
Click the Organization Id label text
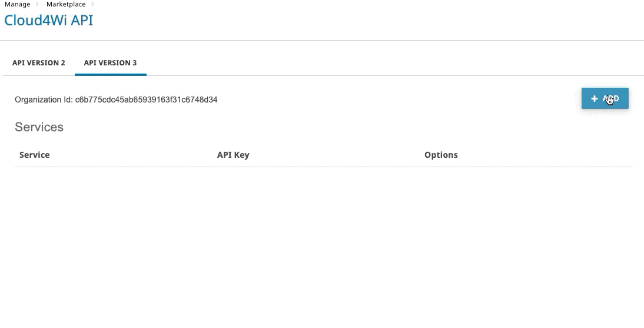pyautogui.click(x=44, y=100)
